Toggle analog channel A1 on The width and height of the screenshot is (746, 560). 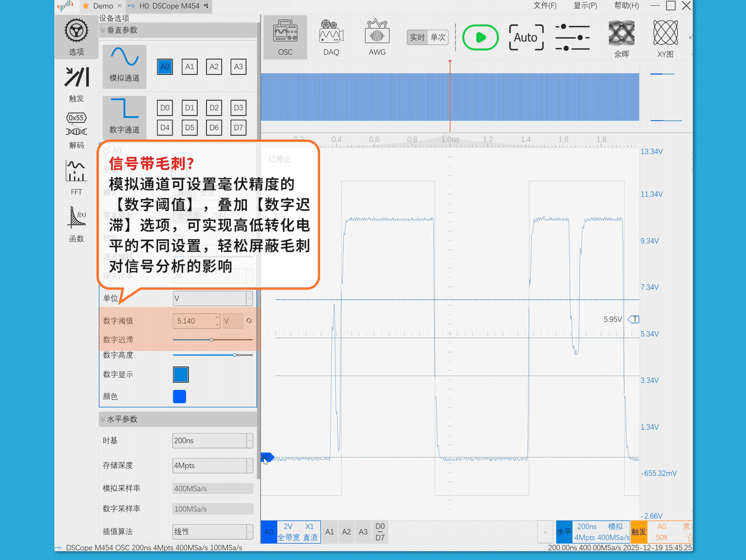point(189,66)
